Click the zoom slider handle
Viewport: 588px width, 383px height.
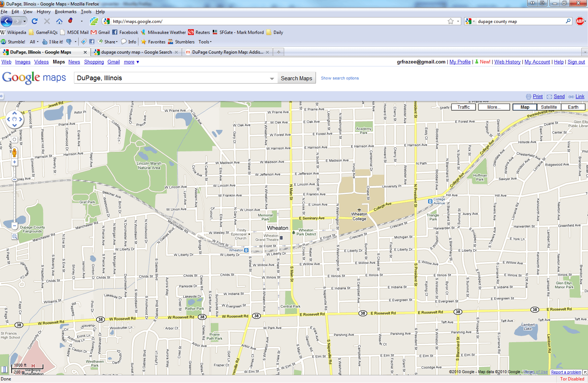pyautogui.click(x=15, y=179)
